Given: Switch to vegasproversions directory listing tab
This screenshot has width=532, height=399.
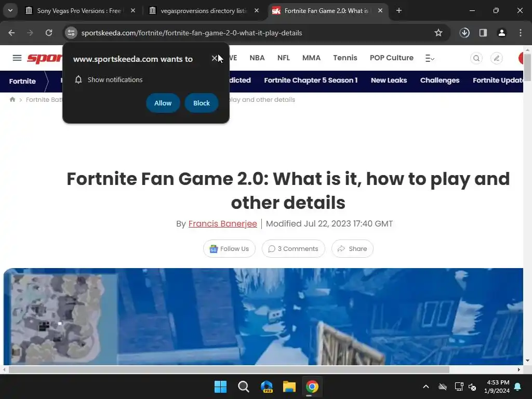Looking at the screenshot, I should tap(204, 11).
